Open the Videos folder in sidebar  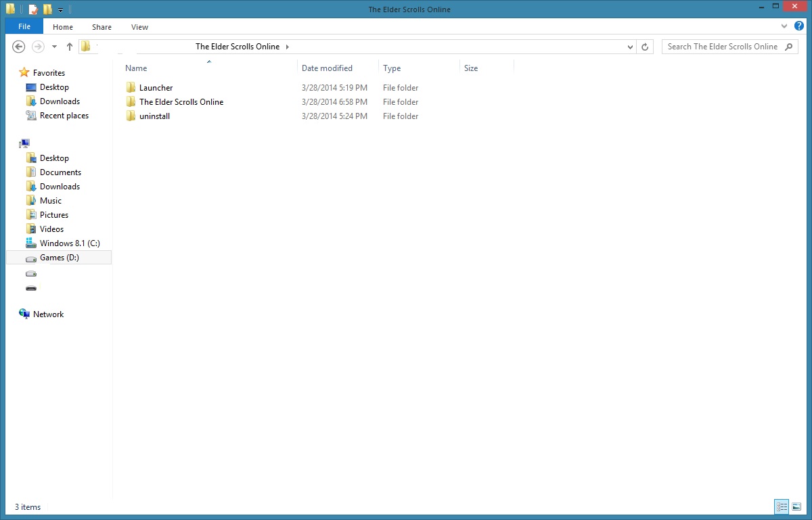pyautogui.click(x=51, y=229)
